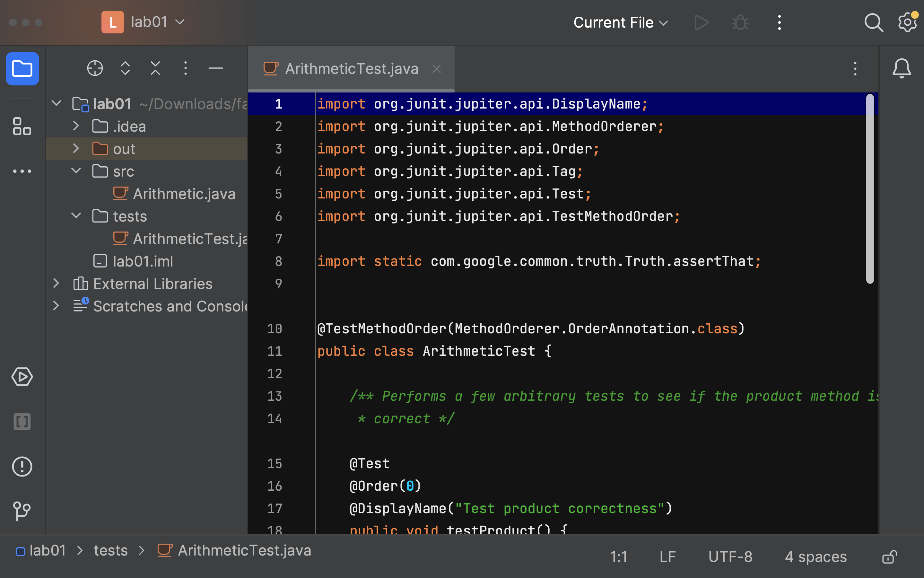This screenshot has height=578, width=924.
Task: Change file encoding via UTF-8 label
Action: pyautogui.click(x=730, y=556)
